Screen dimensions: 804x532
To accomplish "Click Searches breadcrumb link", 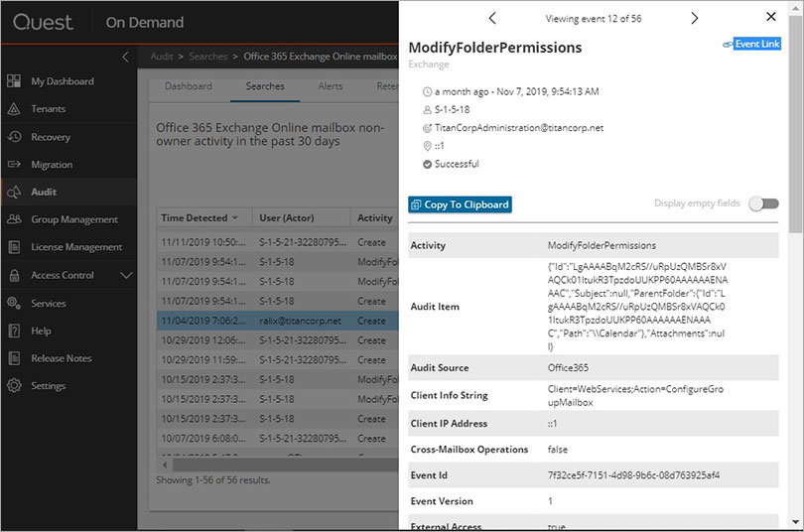I will [207, 57].
